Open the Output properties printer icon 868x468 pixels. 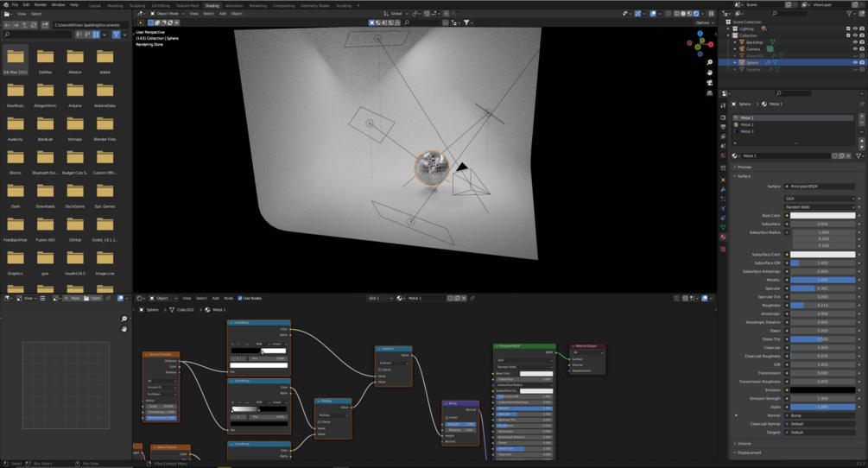click(x=723, y=127)
